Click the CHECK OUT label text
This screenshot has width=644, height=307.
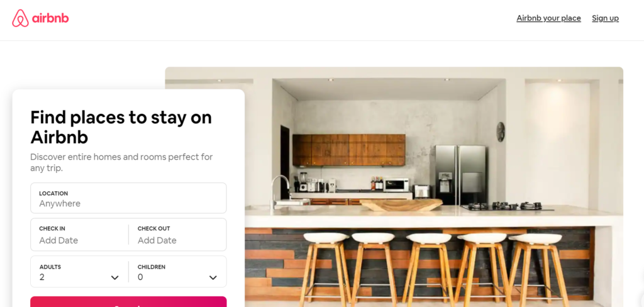(153, 228)
